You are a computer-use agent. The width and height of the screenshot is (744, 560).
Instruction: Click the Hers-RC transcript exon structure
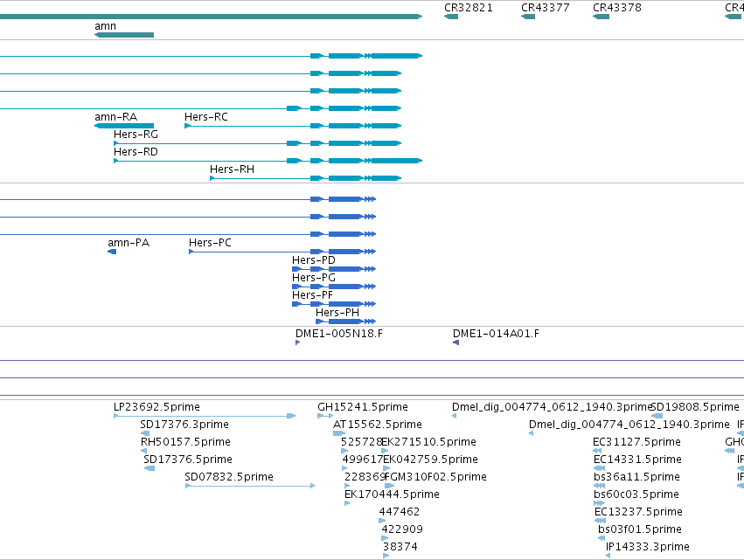tap(293, 126)
